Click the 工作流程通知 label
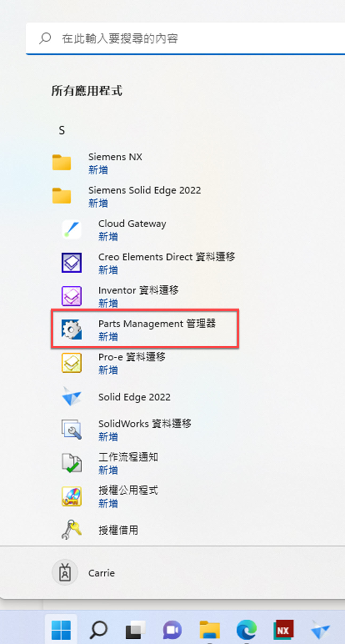 click(x=128, y=457)
